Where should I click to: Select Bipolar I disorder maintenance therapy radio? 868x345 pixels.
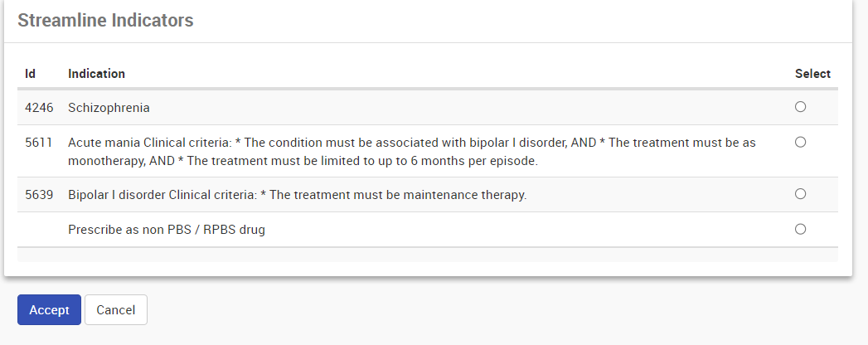(800, 194)
